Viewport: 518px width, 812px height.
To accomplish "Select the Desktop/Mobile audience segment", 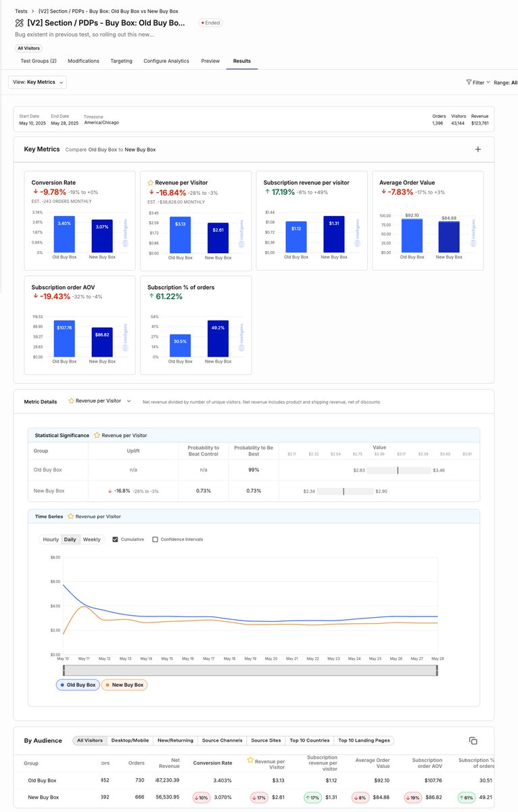I will tap(130, 740).
